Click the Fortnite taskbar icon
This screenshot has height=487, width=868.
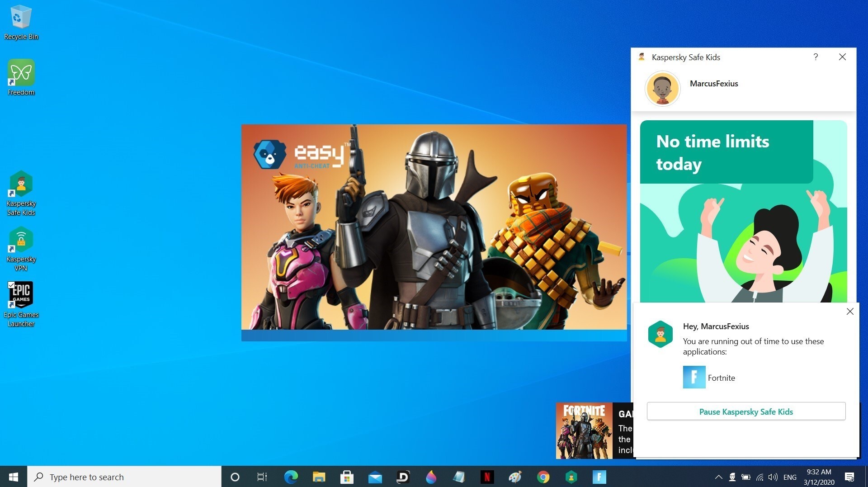(x=599, y=477)
